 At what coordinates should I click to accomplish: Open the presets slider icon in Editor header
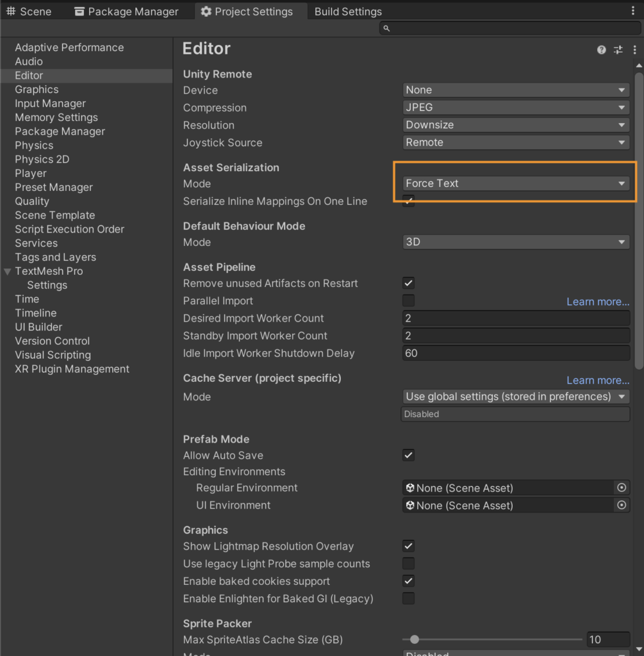click(x=618, y=50)
